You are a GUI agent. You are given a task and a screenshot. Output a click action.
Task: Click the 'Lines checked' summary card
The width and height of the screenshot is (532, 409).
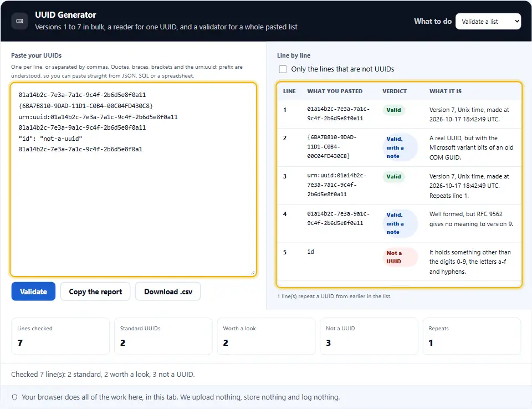point(60,336)
